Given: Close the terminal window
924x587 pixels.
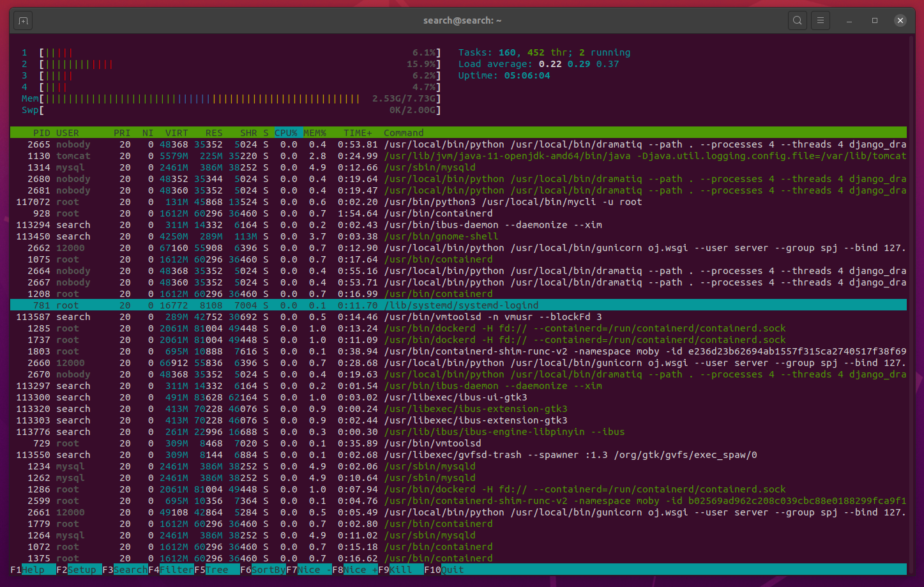Looking at the screenshot, I should point(900,20).
